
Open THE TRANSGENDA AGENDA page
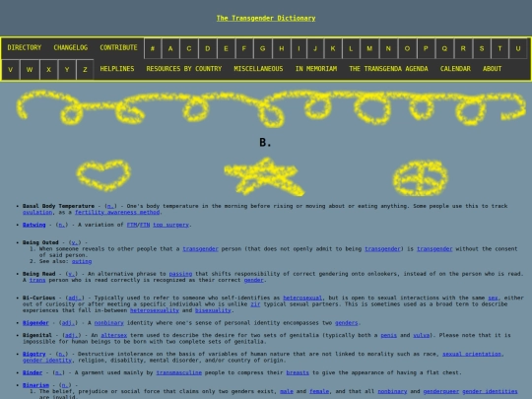[388, 69]
